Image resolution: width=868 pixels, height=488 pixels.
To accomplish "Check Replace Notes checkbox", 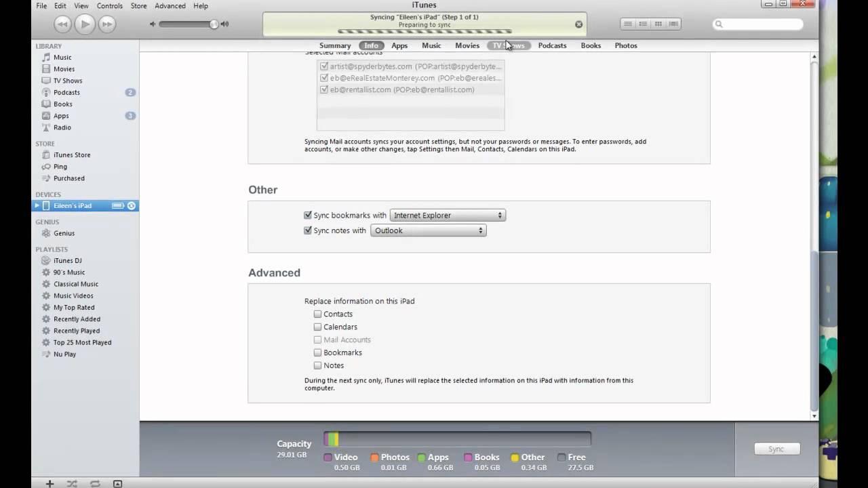I will pos(317,365).
